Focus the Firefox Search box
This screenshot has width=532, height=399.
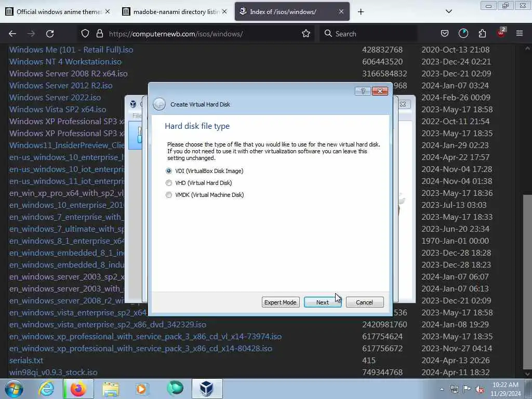tap(368, 34)
